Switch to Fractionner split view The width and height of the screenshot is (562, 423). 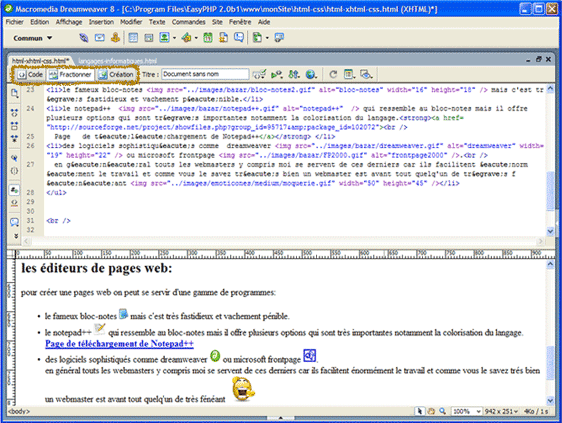pos(71,74)
